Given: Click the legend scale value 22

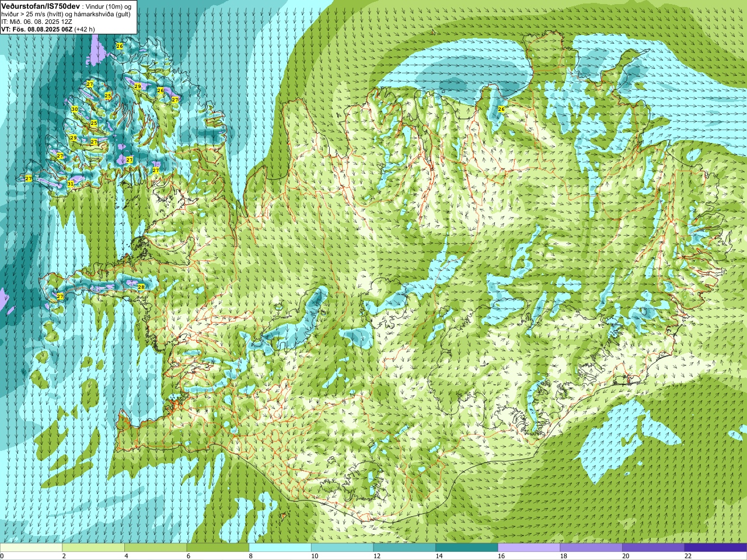Looking at the screenshot, I should pyautogui.click(x=688, y=556).
